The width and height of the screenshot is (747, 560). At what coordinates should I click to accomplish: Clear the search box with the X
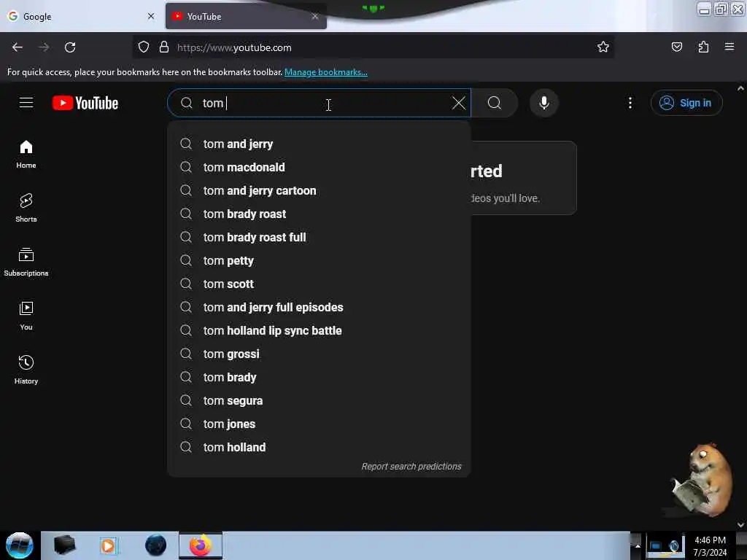pos(458,103)
